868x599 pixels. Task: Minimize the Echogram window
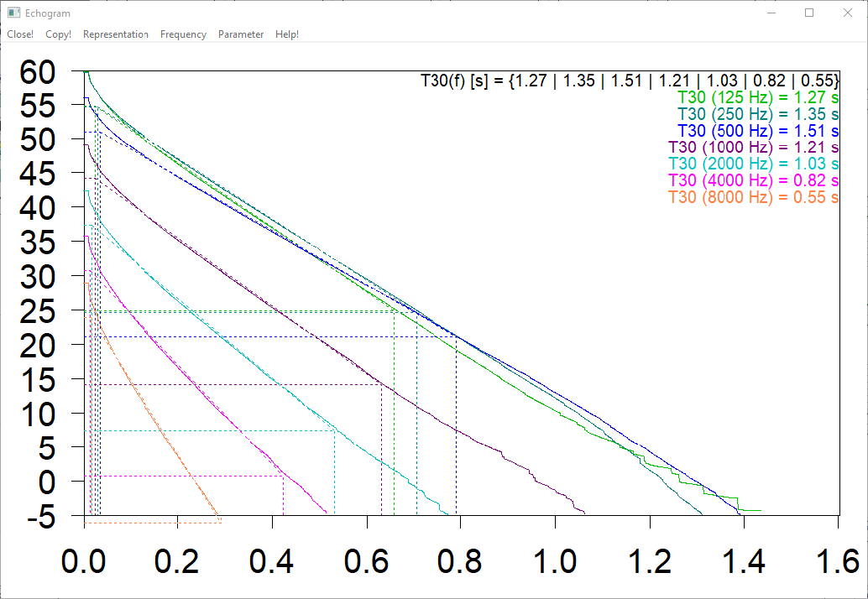[771, 13]
